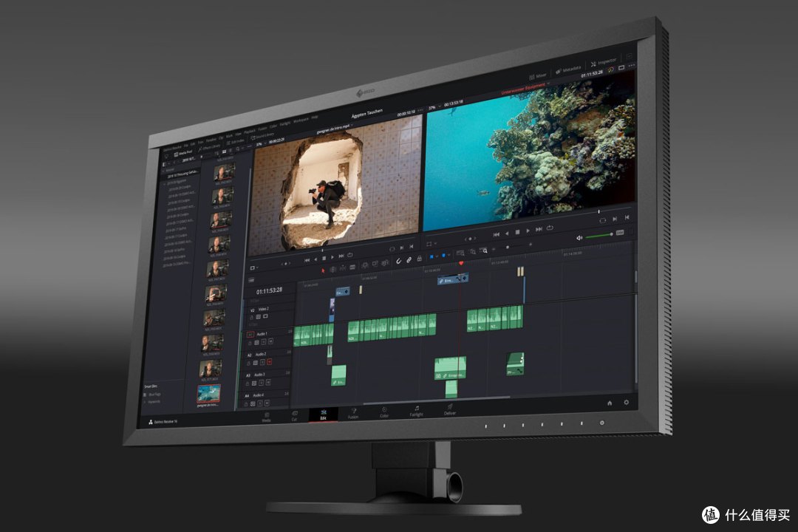Image resolution: width=798 pixels, height=532 pixels.
Task: Toggle auto-select on Video 2 track
Action: pyautogui.click(x=258, y=317)
